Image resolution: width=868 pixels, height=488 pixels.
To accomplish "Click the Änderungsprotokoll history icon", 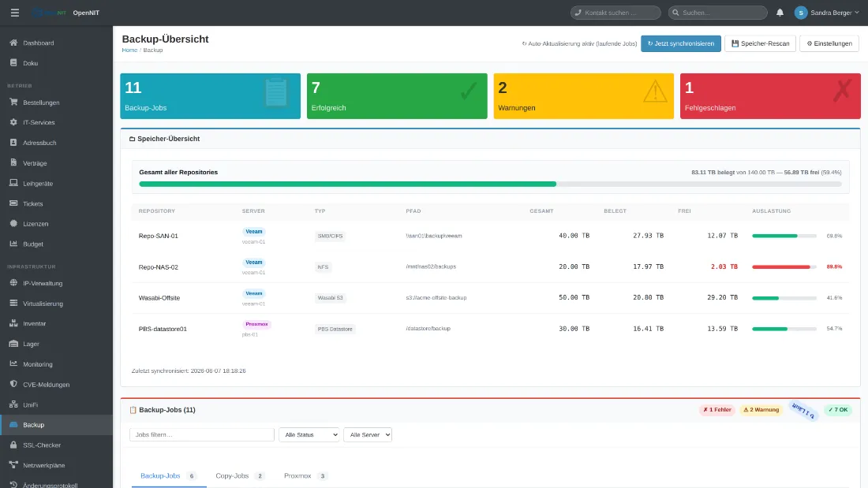I will pos(13,485).
